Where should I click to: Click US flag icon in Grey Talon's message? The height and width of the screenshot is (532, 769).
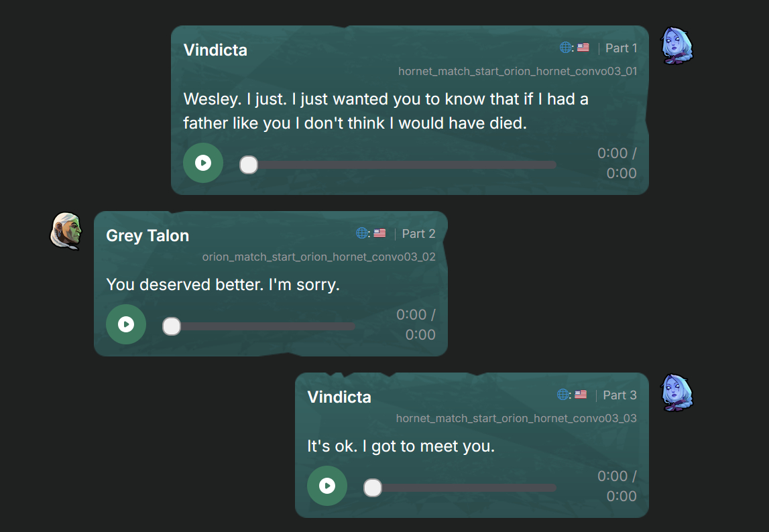coord(379,233)
